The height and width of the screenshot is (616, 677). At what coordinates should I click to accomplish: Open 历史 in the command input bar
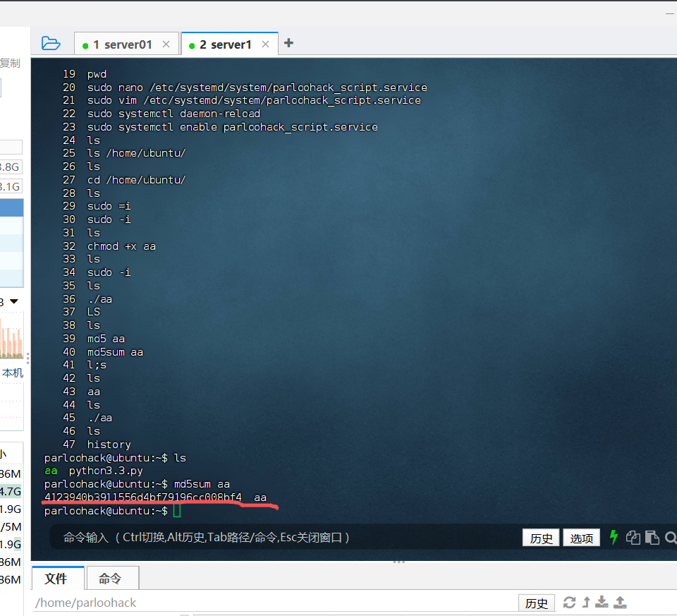[x=541, y=538]
